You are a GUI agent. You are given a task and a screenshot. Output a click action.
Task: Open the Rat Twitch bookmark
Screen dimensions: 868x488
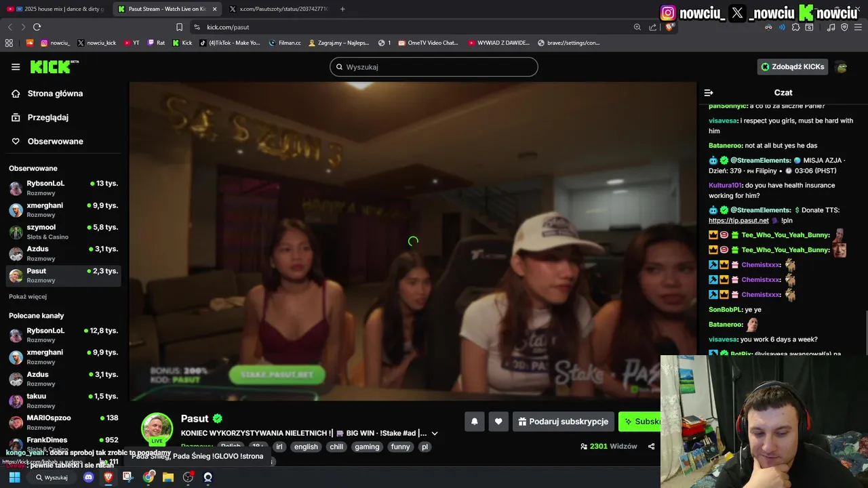[x=156, y=43]
